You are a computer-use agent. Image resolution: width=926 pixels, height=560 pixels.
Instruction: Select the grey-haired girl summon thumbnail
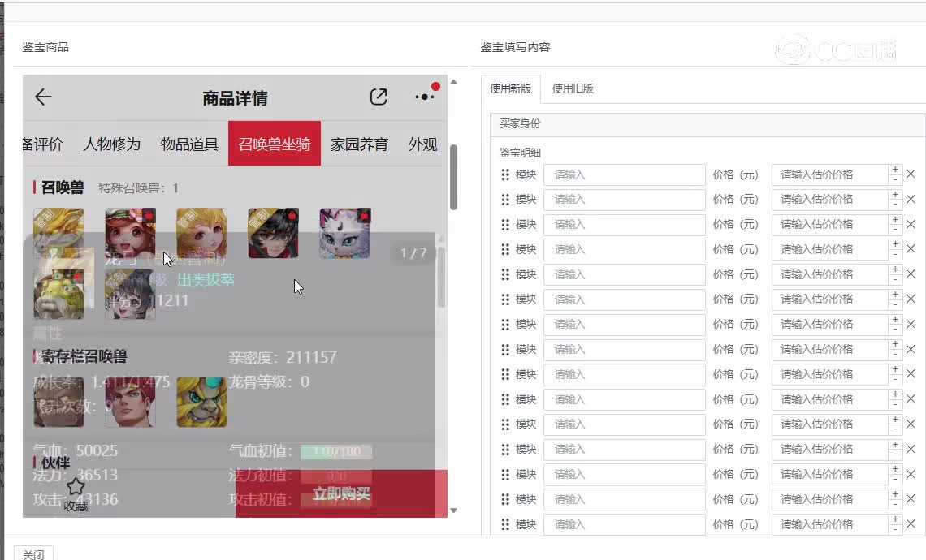point(131,294)
